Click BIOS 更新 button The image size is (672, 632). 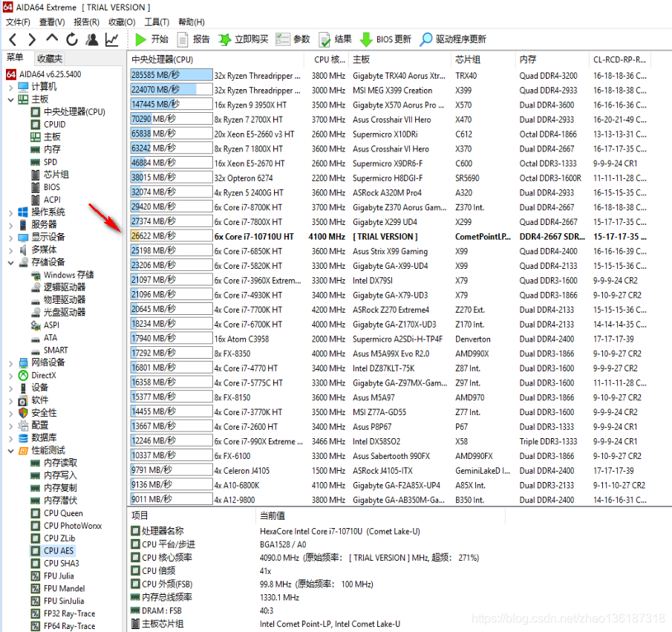385,39
